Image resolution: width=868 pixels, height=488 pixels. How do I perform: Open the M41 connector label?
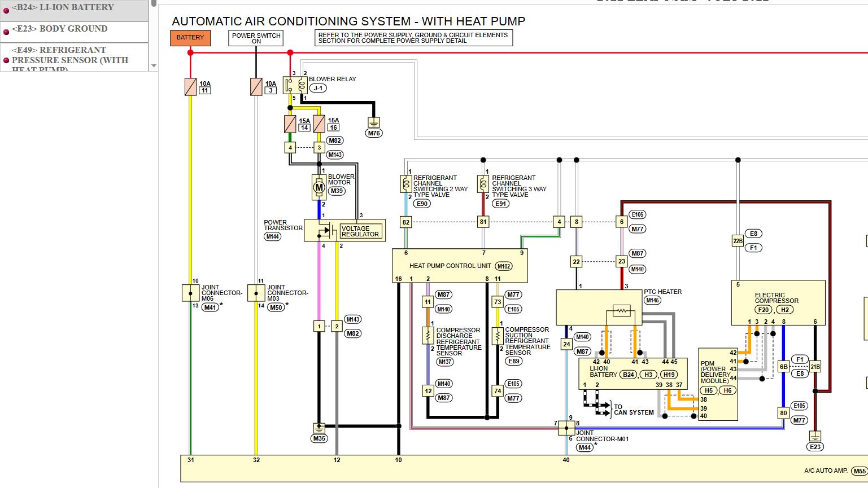210,307
